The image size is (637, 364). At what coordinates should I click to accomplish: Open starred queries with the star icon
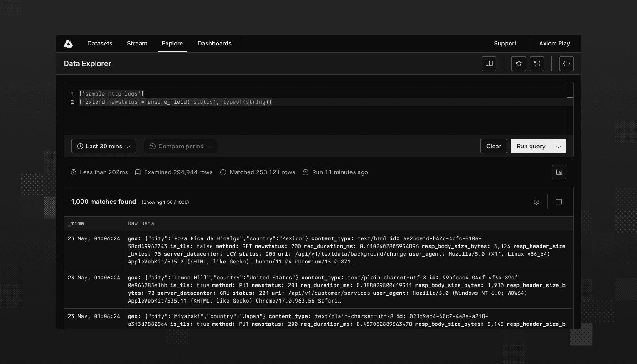pos(518,64)
